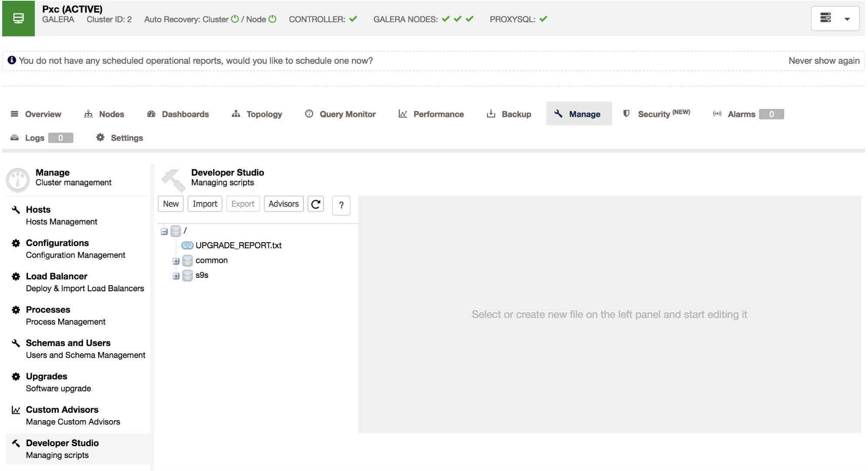Image resolution: width=868 pixels, height=471 pixels.
Task: Click the Nodes hierarchy icon
Action: click(88, 114)
